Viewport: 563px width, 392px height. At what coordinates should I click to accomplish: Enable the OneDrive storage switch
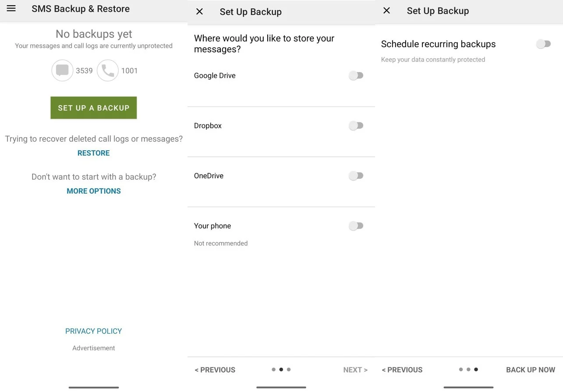click(356, 175)
